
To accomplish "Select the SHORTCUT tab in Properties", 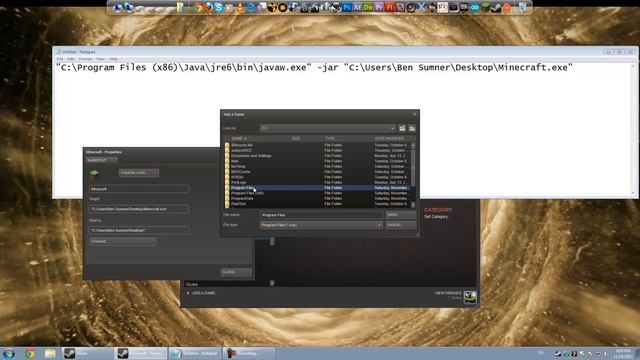I will pos(101,160).
